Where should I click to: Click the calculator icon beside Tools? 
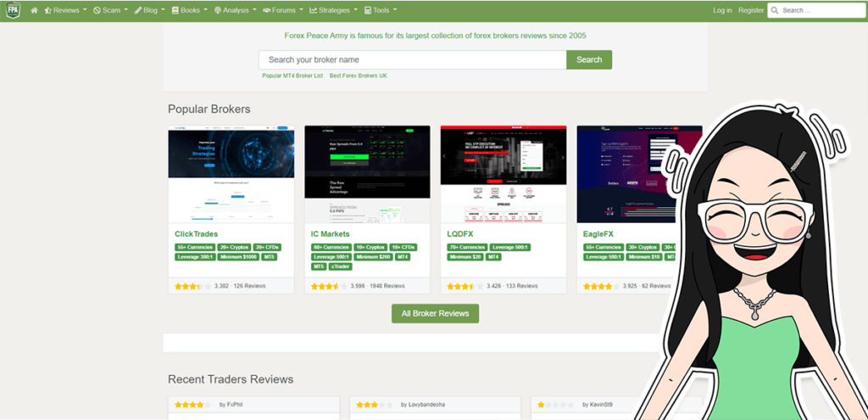368,10
